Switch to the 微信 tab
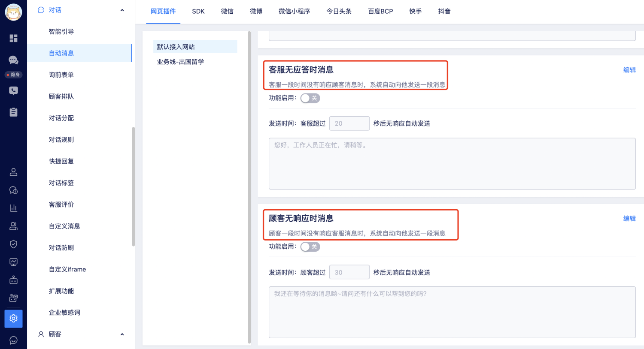The height and width of the screenshot is (349, 644). 227,12
